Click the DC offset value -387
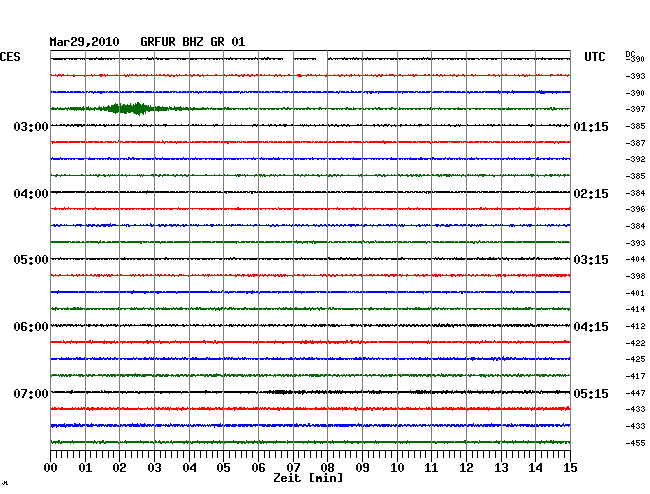Screen dimensions: 650x494 pos(635,143)
